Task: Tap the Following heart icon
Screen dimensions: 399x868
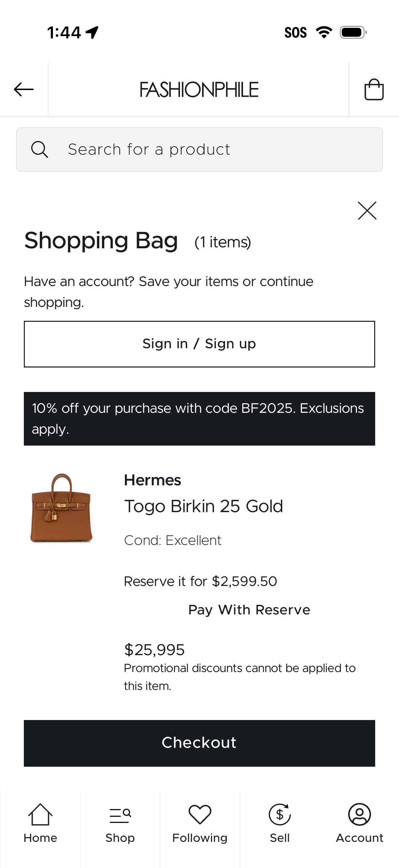Action: [x=200, y=814]
